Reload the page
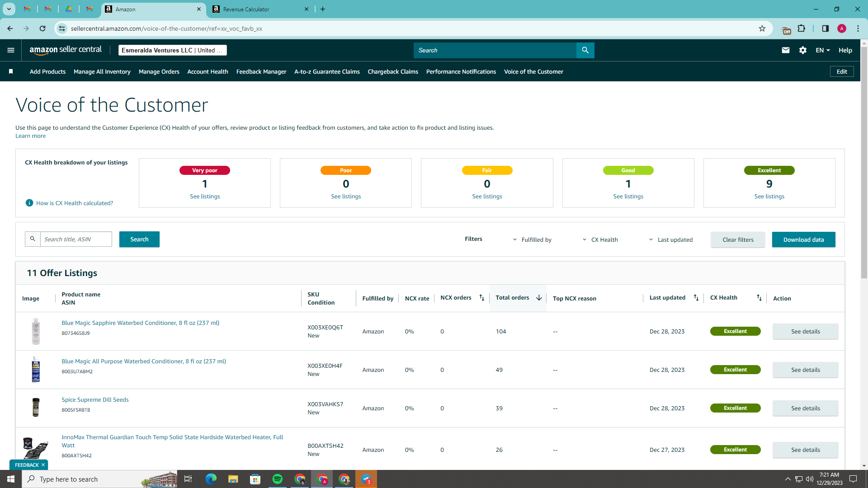 pos(42,28)
